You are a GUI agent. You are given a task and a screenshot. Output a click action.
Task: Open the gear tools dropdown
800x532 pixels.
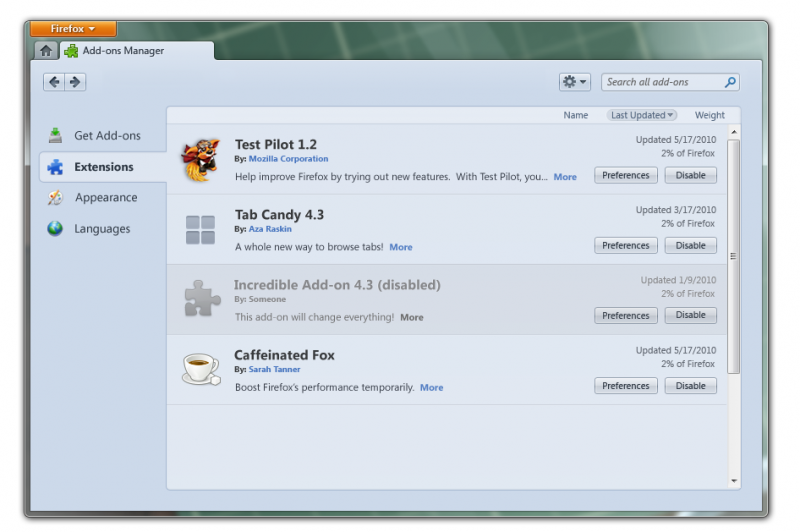(x=575, y=82)
